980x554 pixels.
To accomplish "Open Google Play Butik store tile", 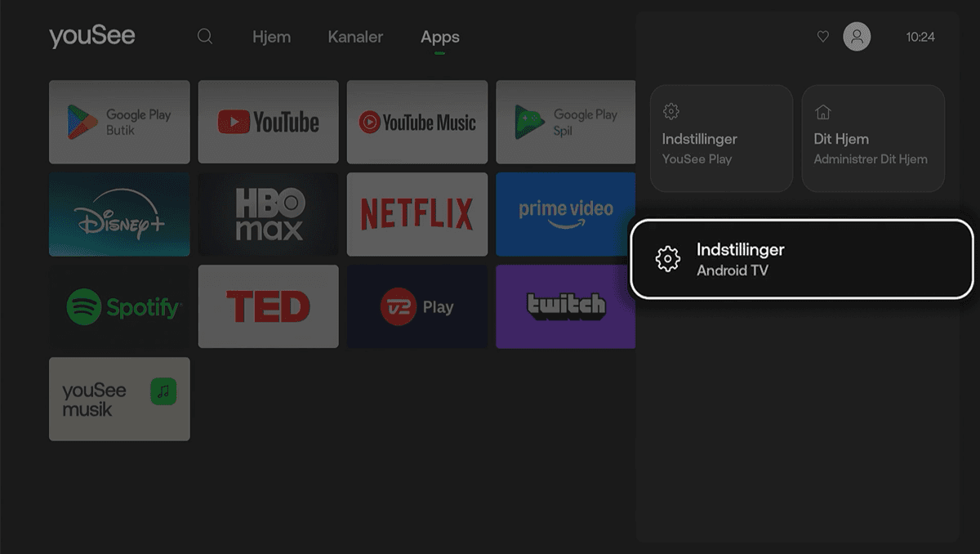I will click(119, 122).
